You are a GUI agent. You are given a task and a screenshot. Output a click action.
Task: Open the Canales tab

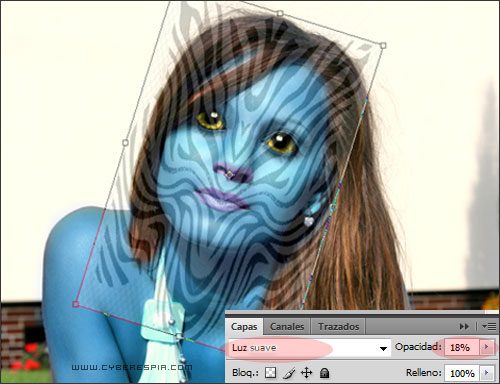287,327
